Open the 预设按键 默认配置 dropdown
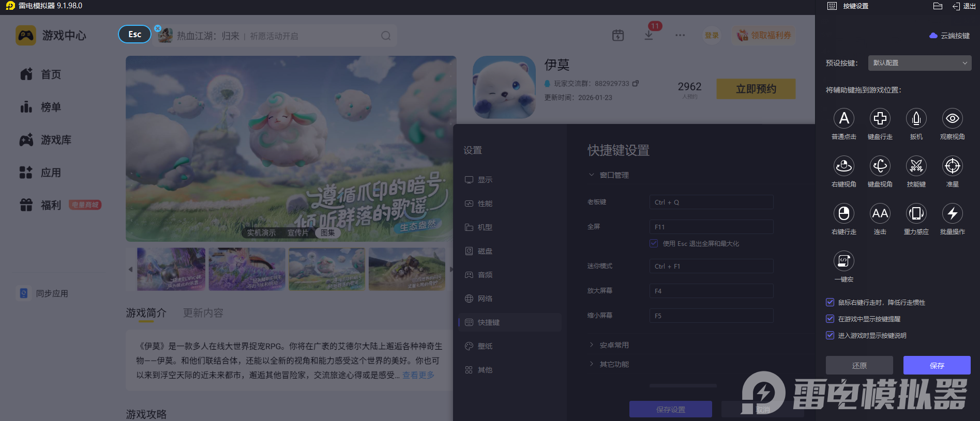The width and height of the screenshot is (980, 421). point(919,63)
